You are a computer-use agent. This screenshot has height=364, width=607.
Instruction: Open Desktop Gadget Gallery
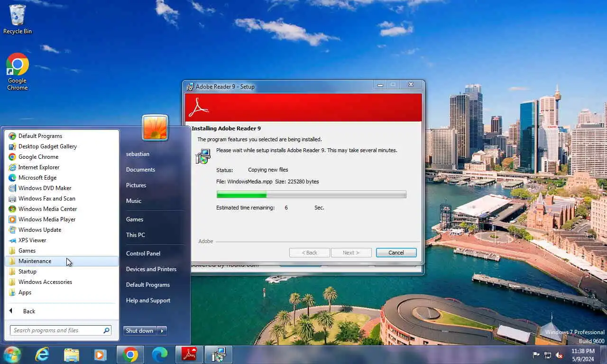(62, 146)
